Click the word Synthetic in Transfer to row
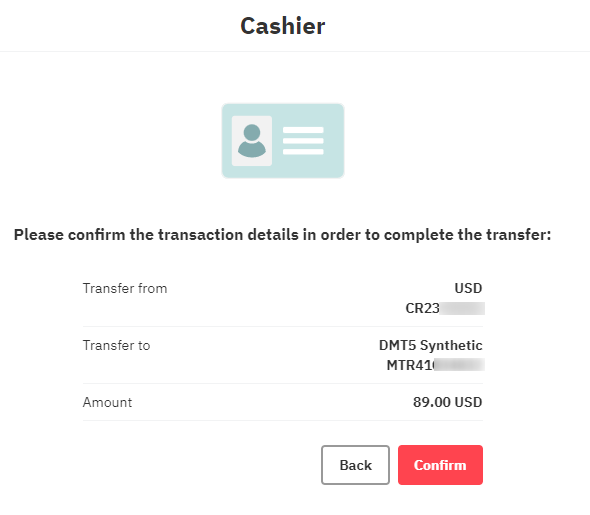The image size is (590, 515). [x=451, y=345]
